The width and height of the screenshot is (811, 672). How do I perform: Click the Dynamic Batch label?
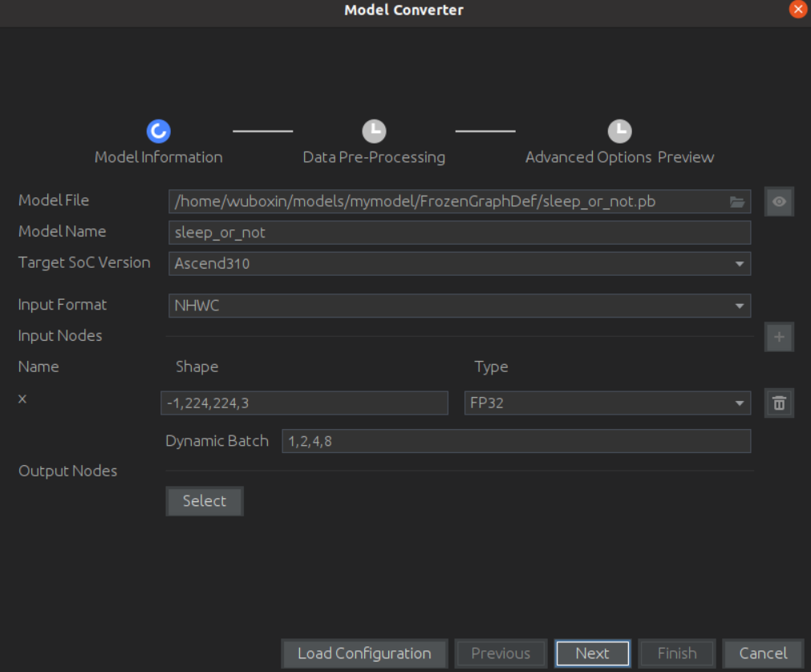click(217, 441)
